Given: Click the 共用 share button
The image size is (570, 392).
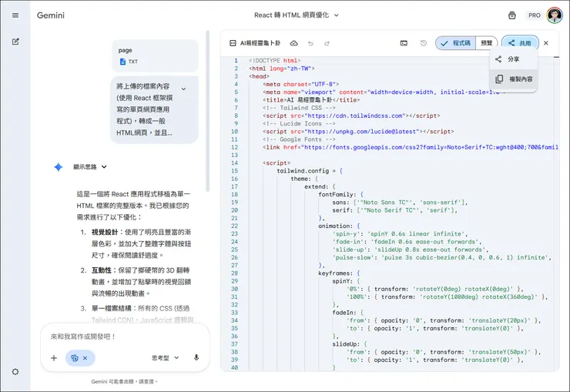Looking at the screenshot, I should [x=520, y=43].
